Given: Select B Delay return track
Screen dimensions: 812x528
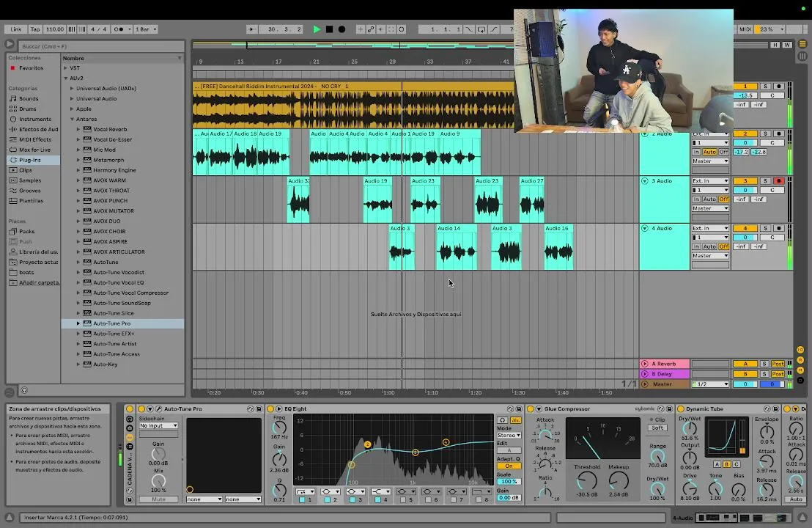Looking at the screenshot, I should click(665, 374).
